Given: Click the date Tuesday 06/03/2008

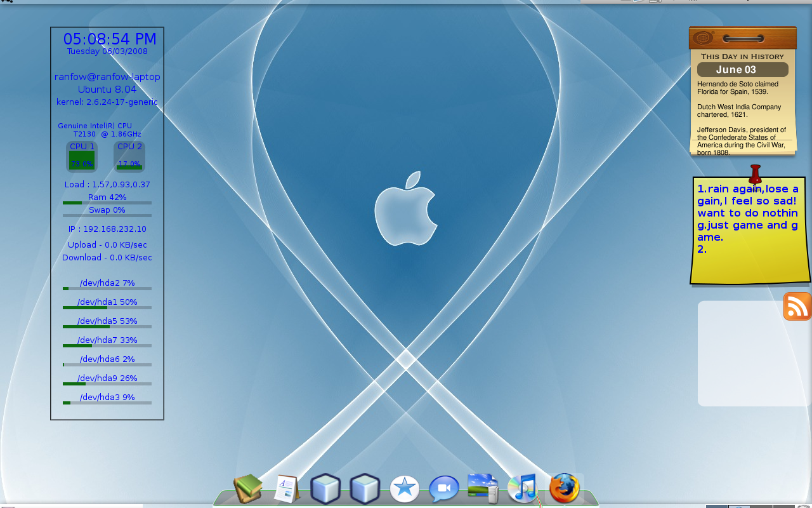Looking at the screenshot, I should coord(107,51).
